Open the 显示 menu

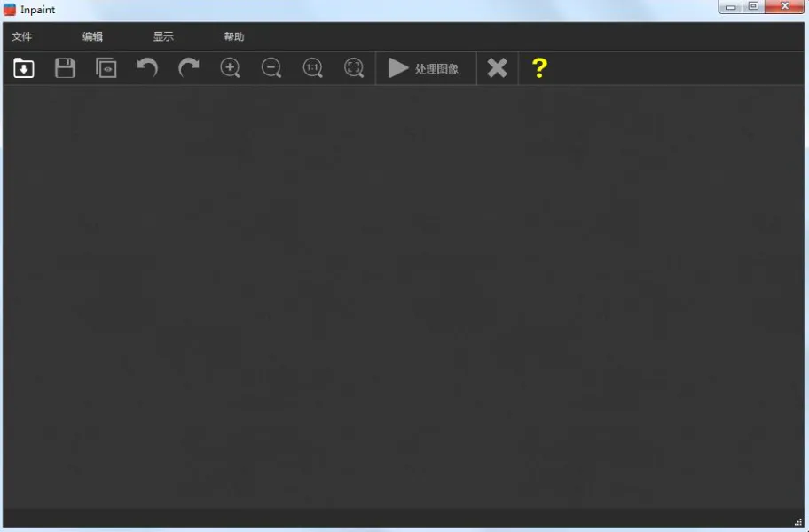click(x=163, y=36)
